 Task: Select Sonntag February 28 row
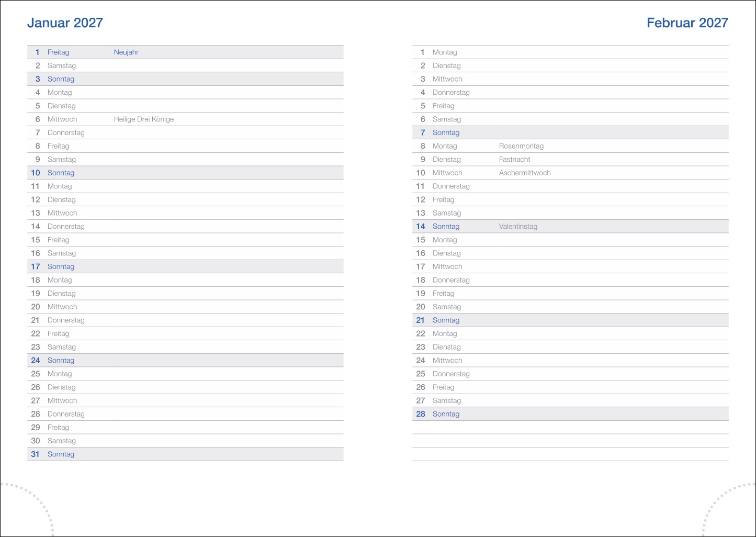pyautogui.click(x=446, y=414)
